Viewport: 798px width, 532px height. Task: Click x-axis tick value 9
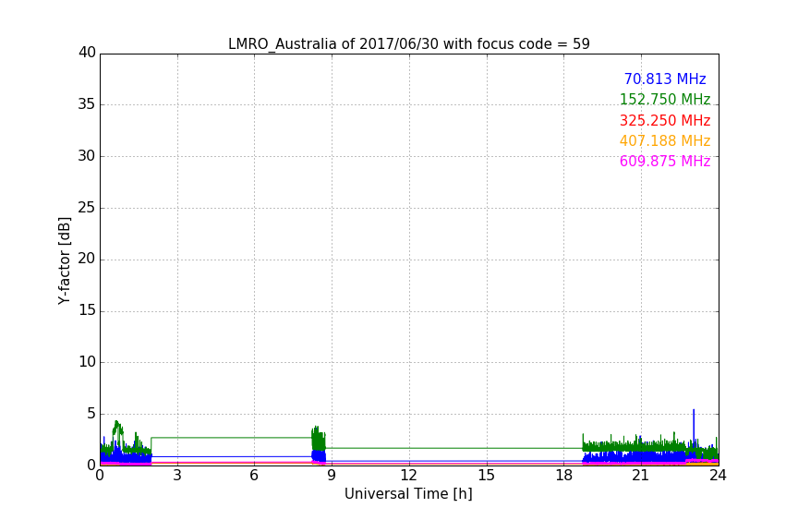332,476
